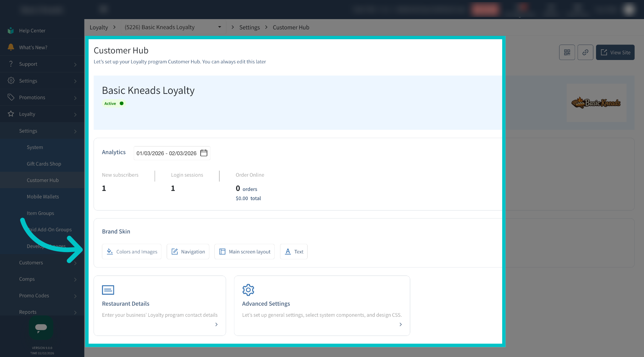
Task: Click the New subscribers label
Action: pyautogui.click(x=120, y=175)
